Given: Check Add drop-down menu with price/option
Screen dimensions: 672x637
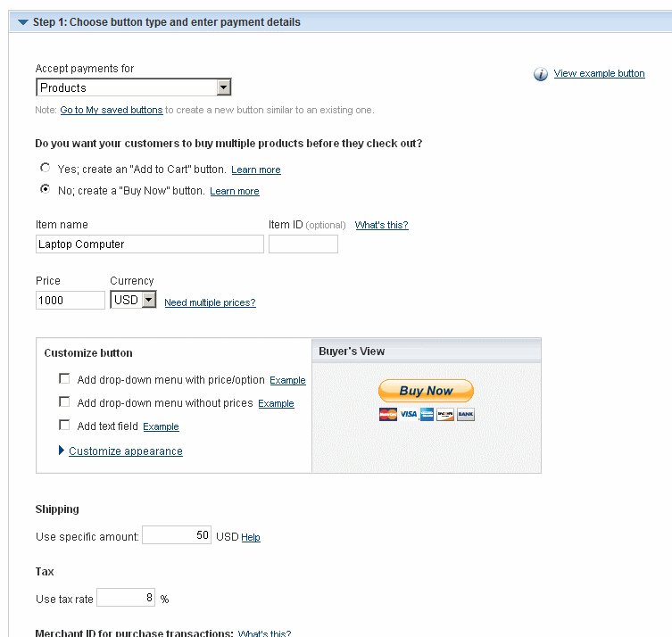Looking at the screenshot, I should point(64,378).
